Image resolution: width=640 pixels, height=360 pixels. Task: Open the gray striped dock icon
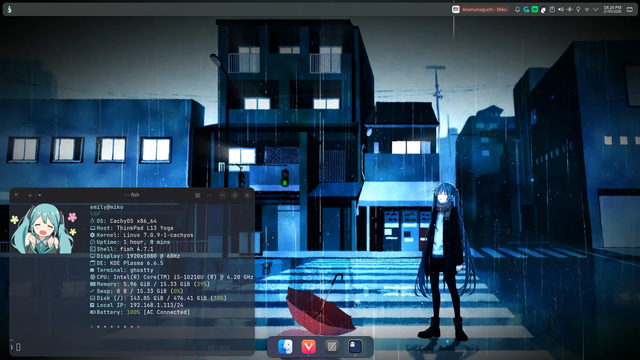332,347
